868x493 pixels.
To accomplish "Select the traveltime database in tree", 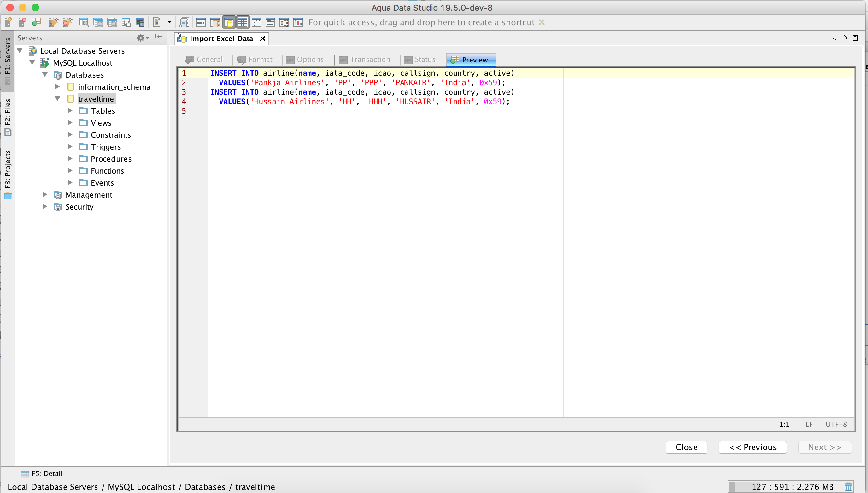I will pyautogui.click(x=96, y=99).
